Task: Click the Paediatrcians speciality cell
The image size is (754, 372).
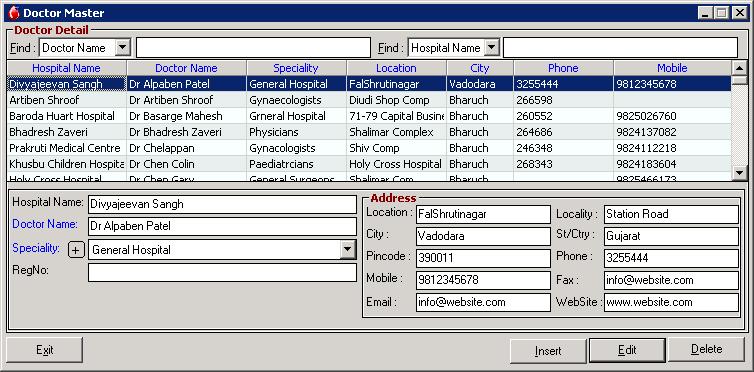Action: [x=296, y=164]
